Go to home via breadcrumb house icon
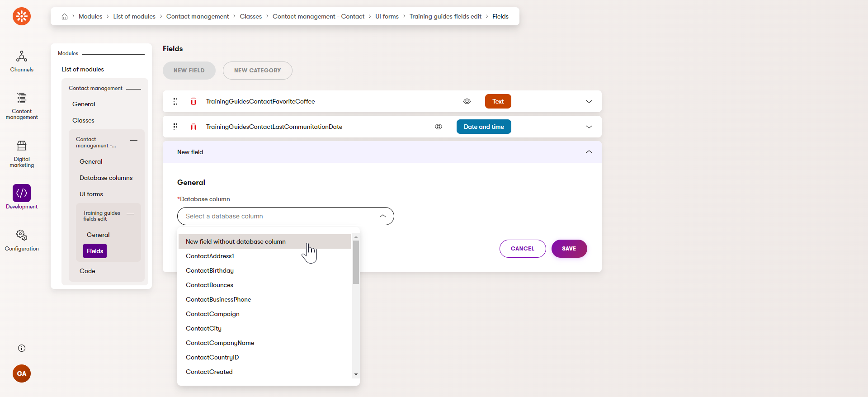 pos(65,16)
